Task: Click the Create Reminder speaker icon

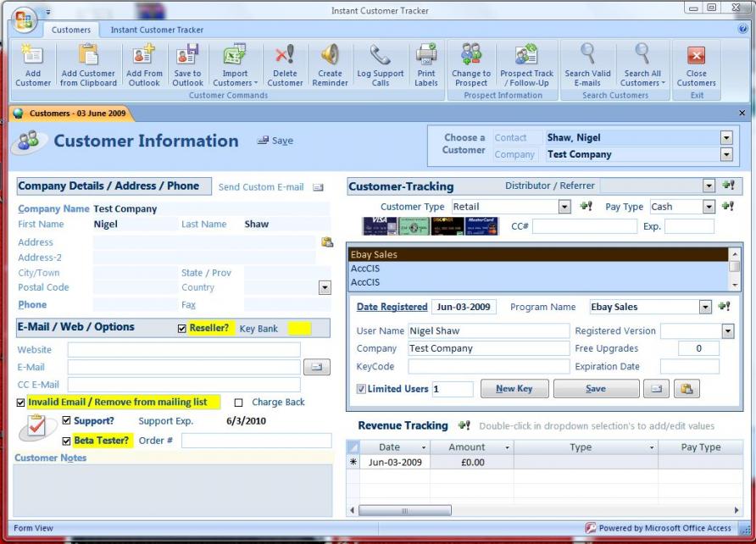Action: [330, 54]
